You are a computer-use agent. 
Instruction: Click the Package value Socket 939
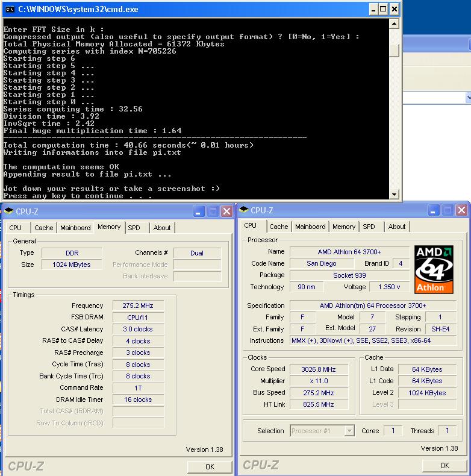[349, 275]
